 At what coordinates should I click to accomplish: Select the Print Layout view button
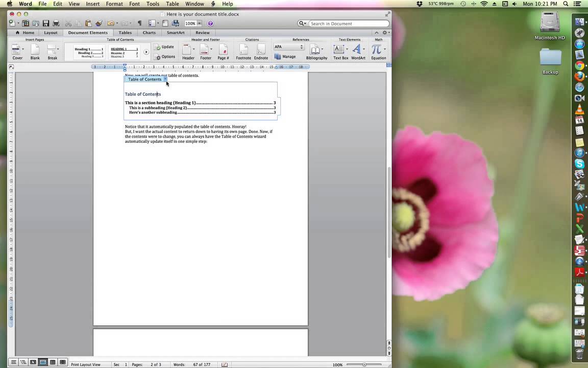(x=43, y=362)
